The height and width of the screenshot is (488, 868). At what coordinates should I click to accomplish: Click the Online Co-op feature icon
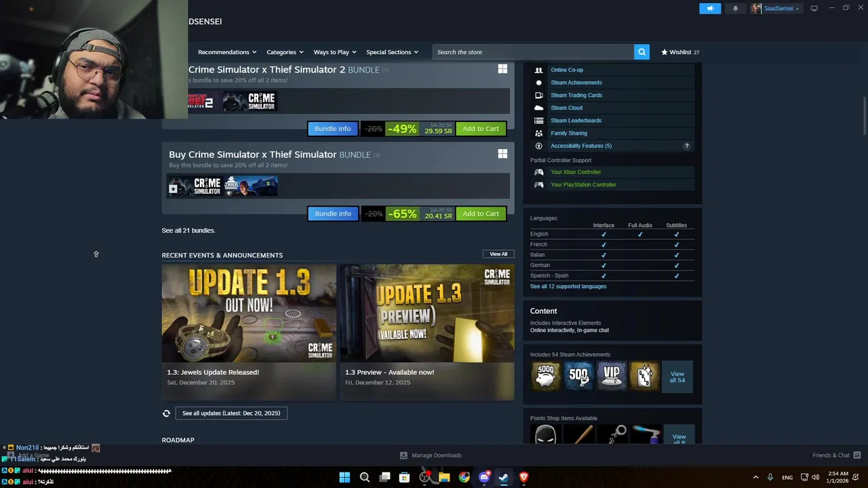(x=538, y=70)
